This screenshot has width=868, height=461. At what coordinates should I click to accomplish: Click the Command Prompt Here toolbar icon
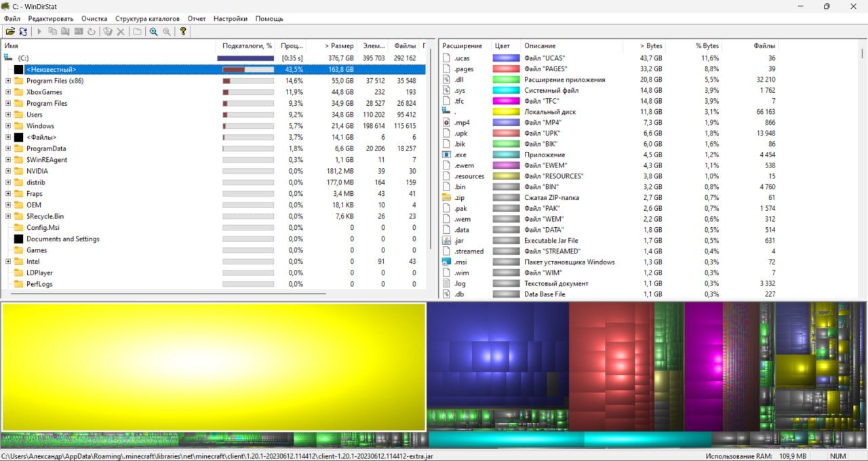(79, 31)
